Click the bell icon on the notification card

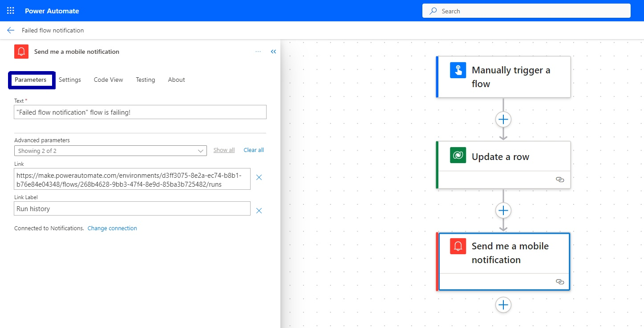click(x=458, y=246)
